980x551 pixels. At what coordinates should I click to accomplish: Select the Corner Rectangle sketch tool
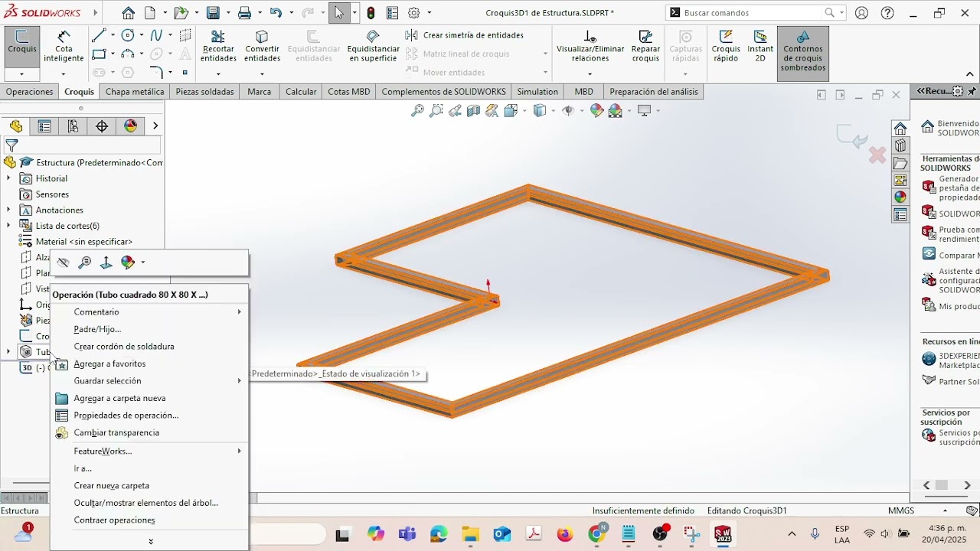point(99,54)
